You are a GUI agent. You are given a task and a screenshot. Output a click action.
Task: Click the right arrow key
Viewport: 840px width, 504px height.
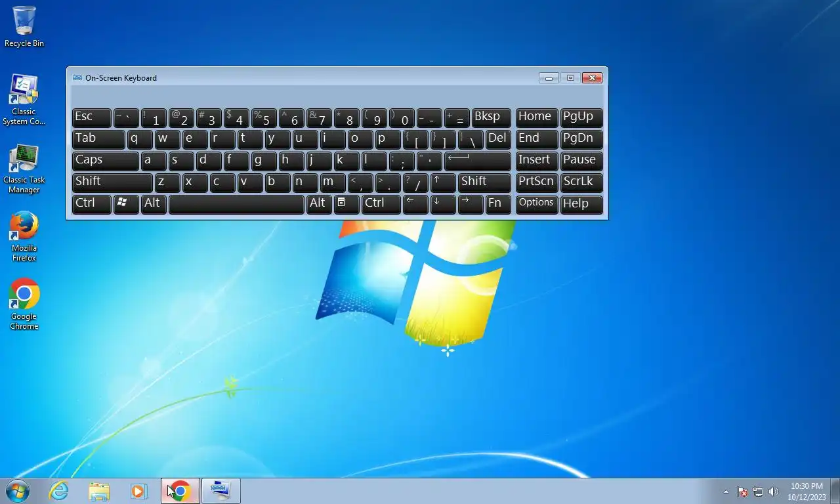471,204
